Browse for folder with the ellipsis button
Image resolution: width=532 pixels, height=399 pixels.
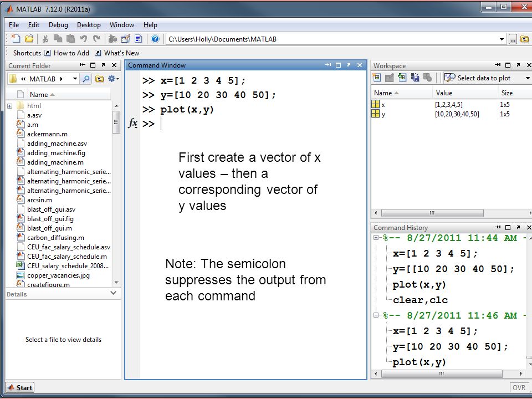(x=513, y=39)
